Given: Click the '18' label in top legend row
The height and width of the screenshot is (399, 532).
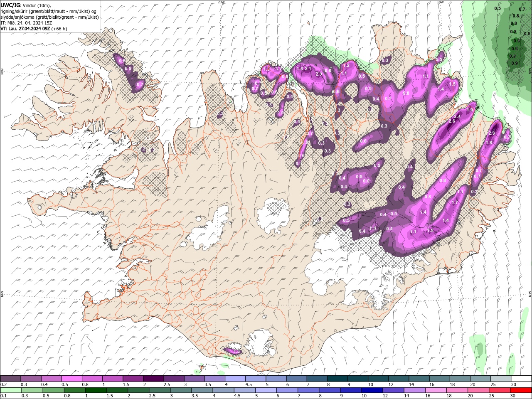Looking at the screenshot, I should [452, 384].
